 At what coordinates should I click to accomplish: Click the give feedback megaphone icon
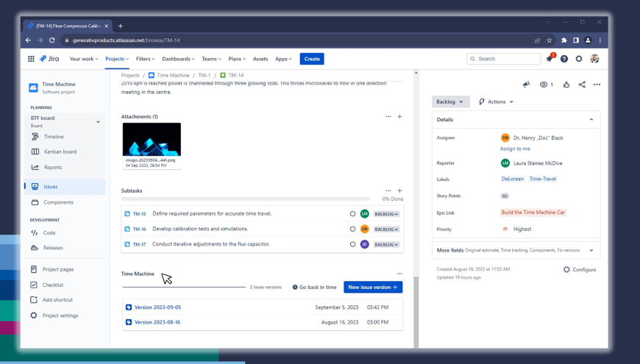[x=526, y=85]
